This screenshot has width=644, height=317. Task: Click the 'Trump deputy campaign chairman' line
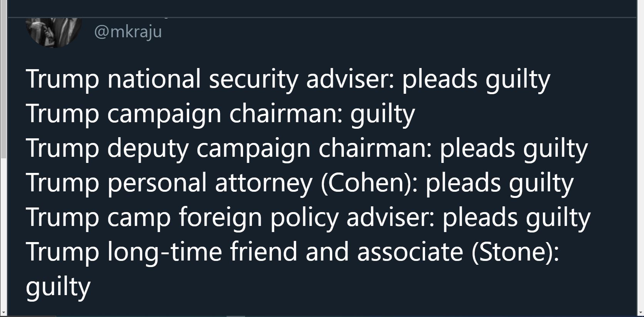[307, 148]
